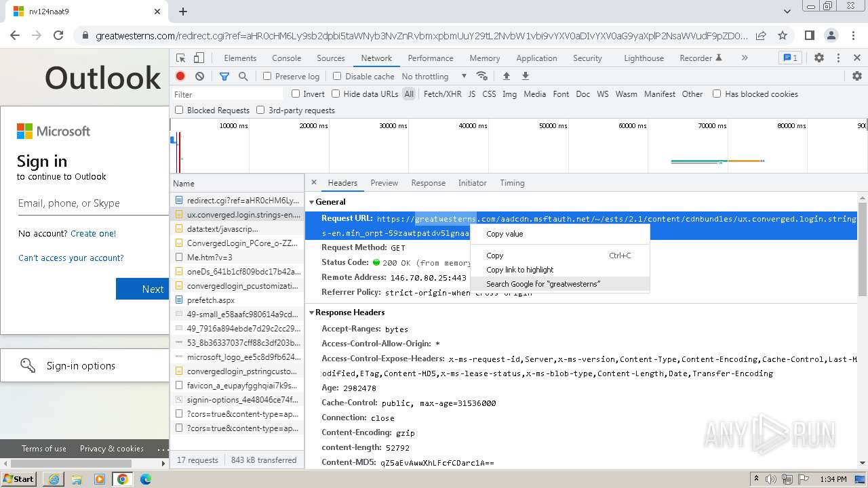Reload the page in Chrome
Image resolution: width=868 pixels, height=488 pixels.
tap(58, 35)
